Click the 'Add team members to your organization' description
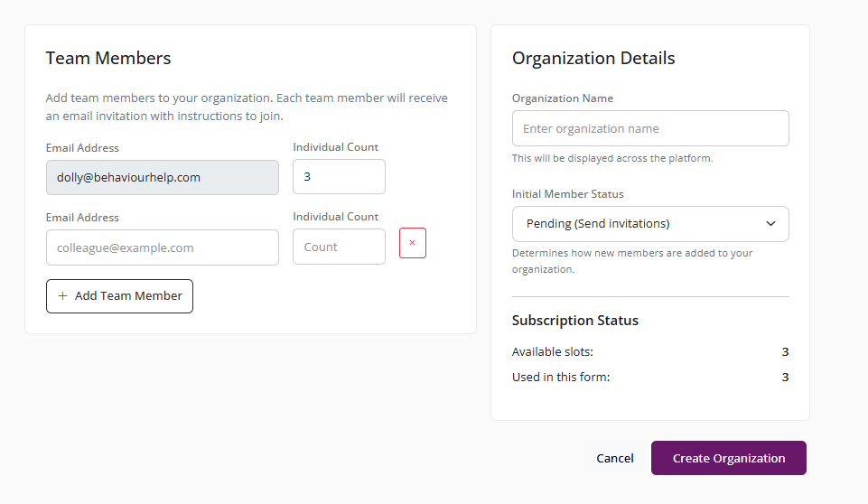Image resolution: width=868 pixels, height=504 pixels. (247, 107)
